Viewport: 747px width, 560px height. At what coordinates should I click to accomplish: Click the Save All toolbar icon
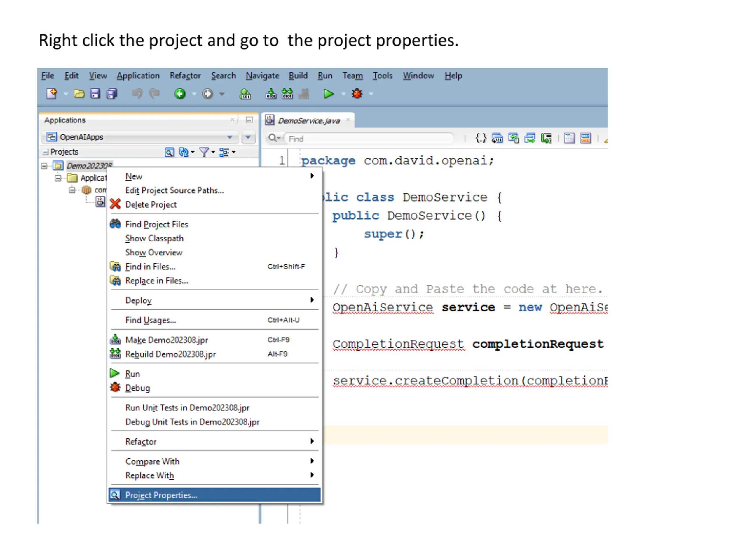111,94
